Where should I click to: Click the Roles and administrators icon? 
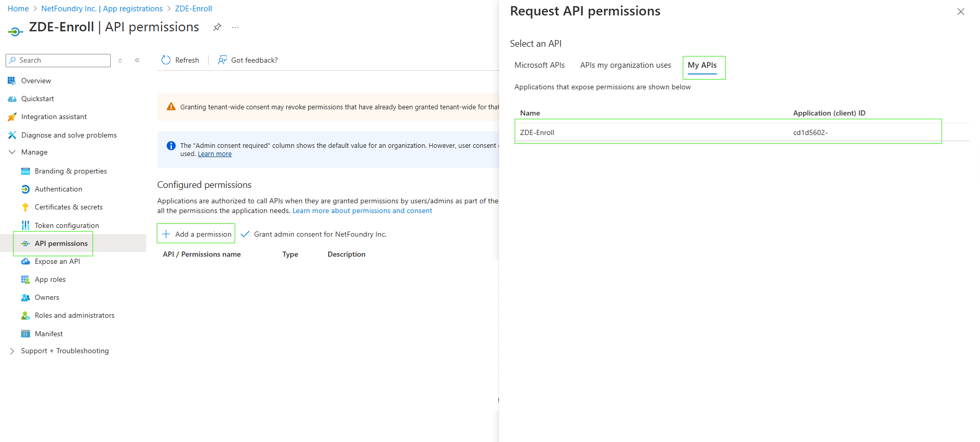pyautogui.click(x=25, y=315)
